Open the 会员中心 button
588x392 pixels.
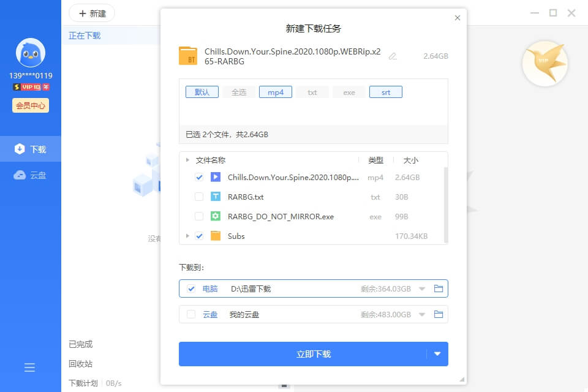pyautogui.click(x=31, y=105)
